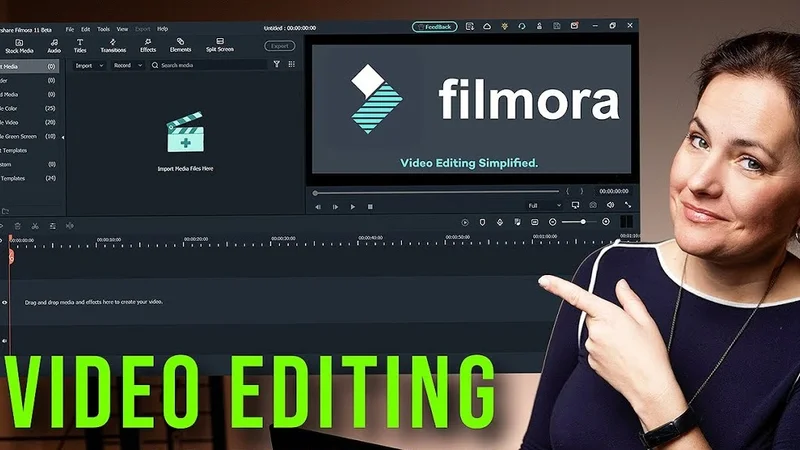The height and width of the screenshot is (450, 800).
Task: Open the Help menu
Action: pyautogui.click(x=162, y=29)
